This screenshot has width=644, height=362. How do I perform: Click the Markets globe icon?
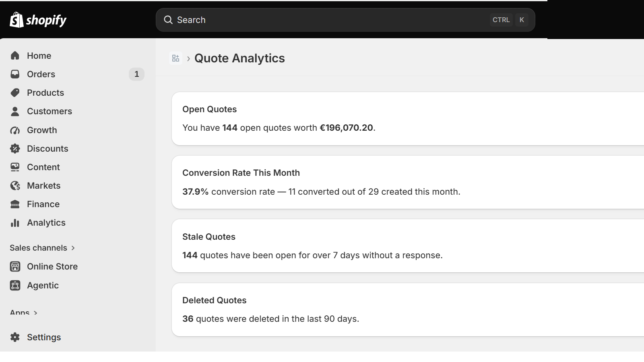[x=15, y=185]
